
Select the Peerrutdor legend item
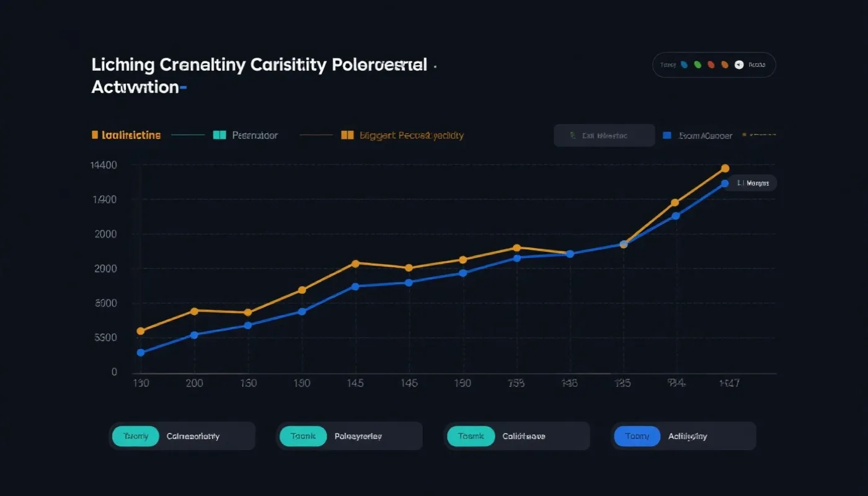click(254, 135)
